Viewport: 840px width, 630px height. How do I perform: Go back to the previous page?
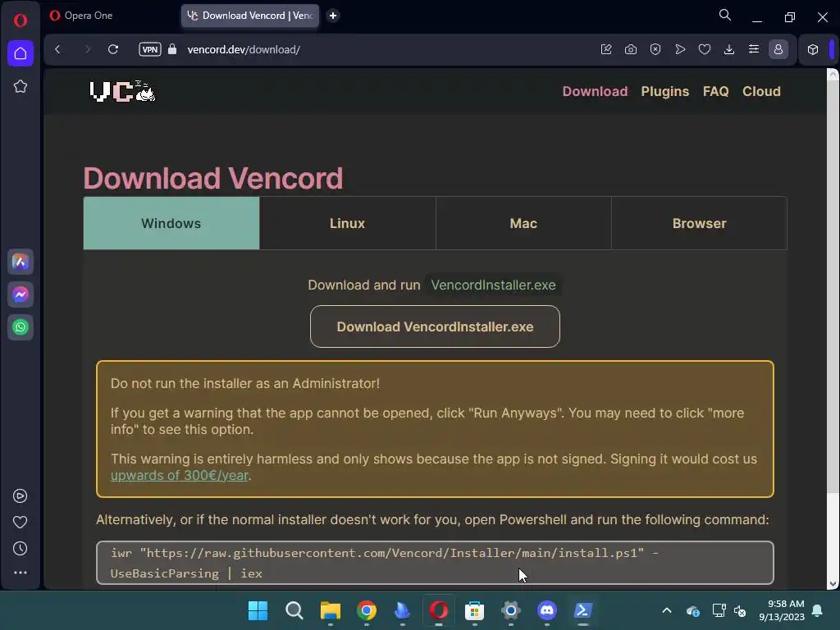[x=58, y=49]
